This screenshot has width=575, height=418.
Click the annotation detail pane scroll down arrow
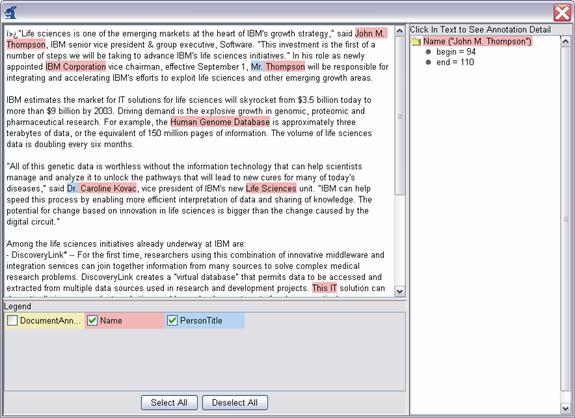[565, 407]
